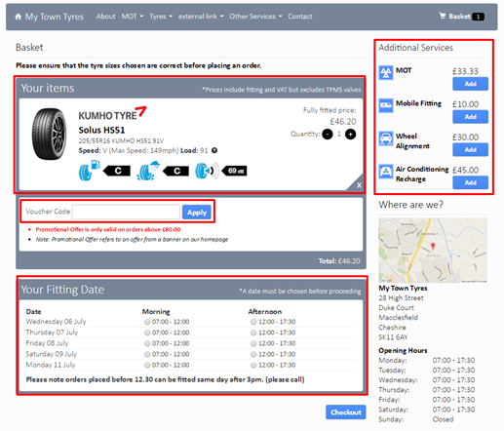504x431 pixels.
Task: Expand the Other Services dropdown
Action: tap(255, 17)
